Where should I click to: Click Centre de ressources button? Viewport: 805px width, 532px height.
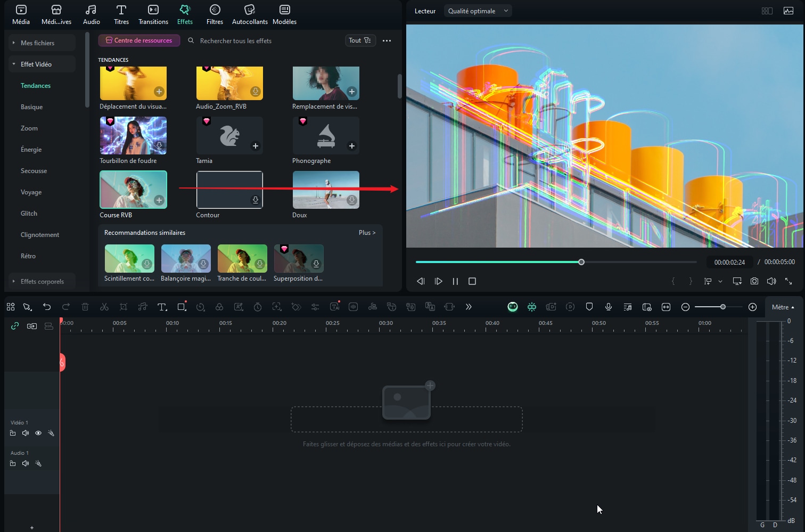139,40
